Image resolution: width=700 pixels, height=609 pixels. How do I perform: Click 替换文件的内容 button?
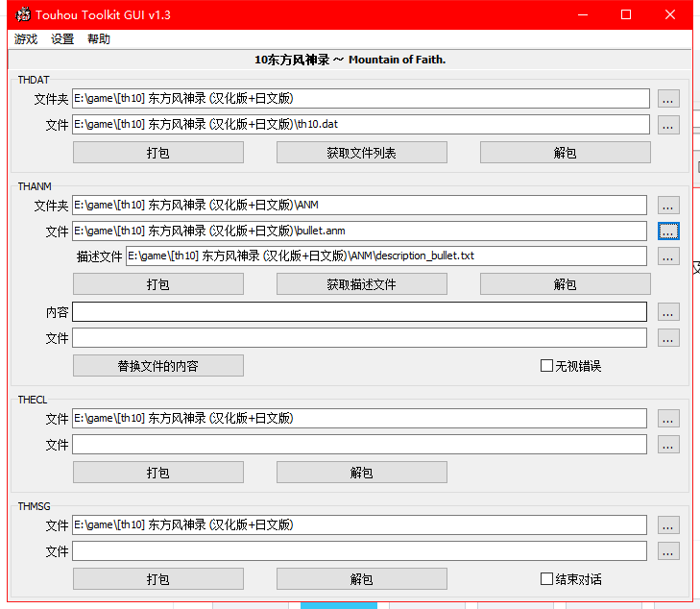158,366
